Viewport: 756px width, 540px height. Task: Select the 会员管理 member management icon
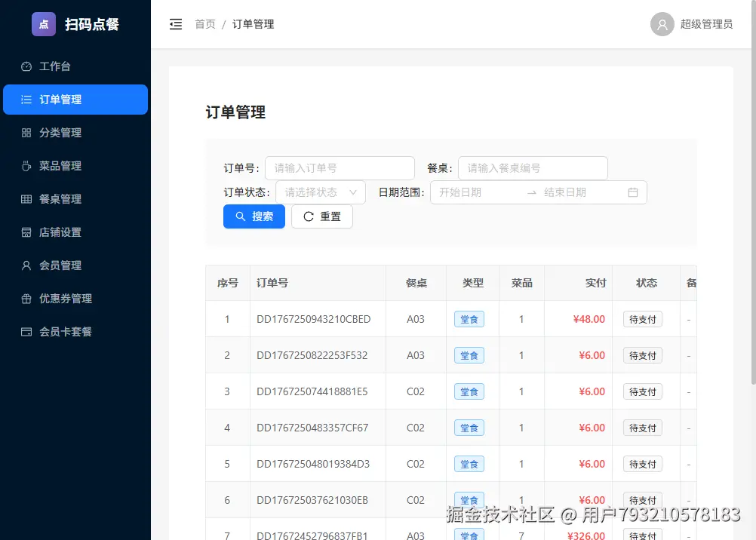tap(26, 265)
